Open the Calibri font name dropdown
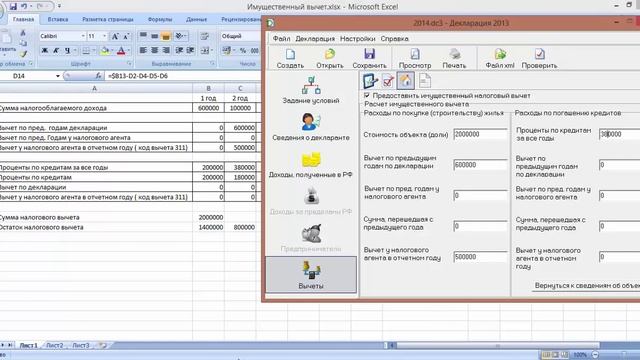Image resolution: width=640 pixels, height=360 pixels. (83, 36)
